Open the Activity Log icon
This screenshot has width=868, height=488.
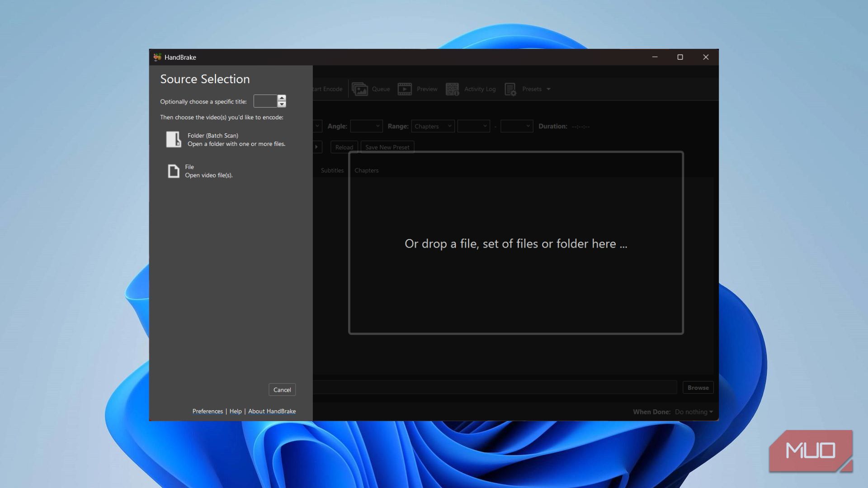point(453,89)
